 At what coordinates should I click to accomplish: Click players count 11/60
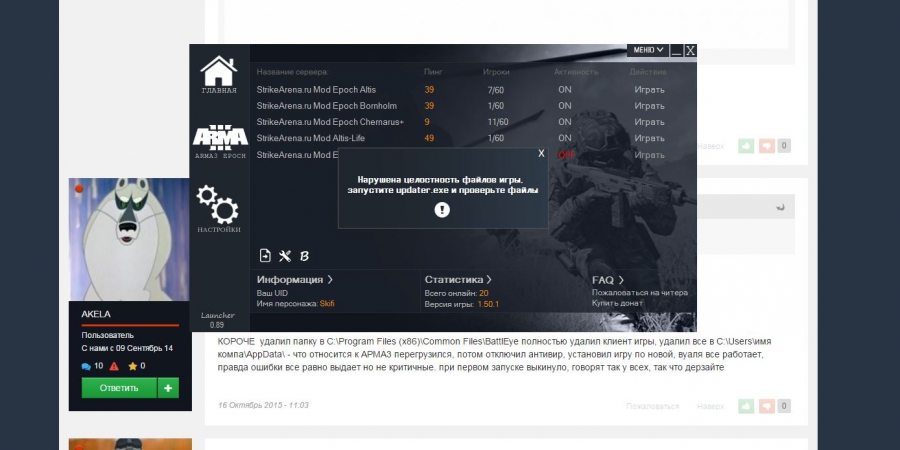click(x=498, y=122)
